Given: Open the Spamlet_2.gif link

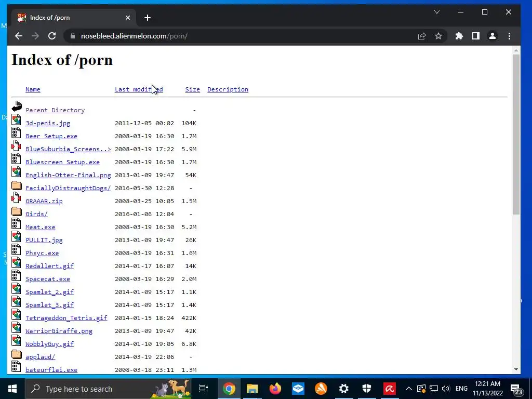Looking at the screenshot, I should click(49, 292).
